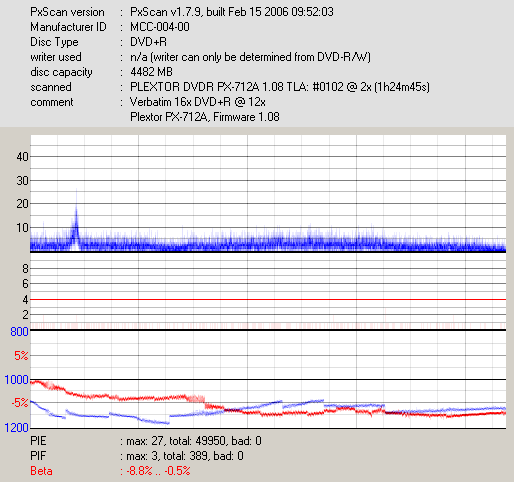This screenshot has width=514, height=482.
Task: Click the red beta curve start point
Action: [32, 383]
